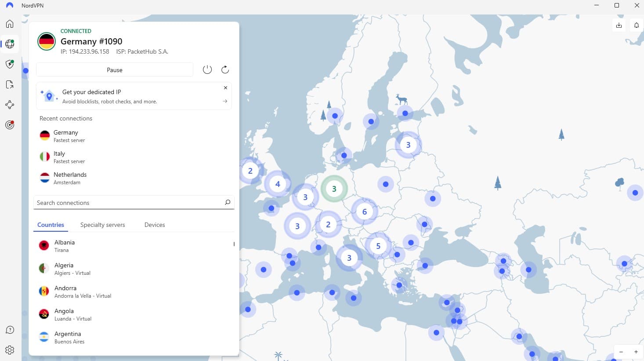The image size is (644, 361).
Task: Open the notifications bell icon
Action: (x=637, y=25)
